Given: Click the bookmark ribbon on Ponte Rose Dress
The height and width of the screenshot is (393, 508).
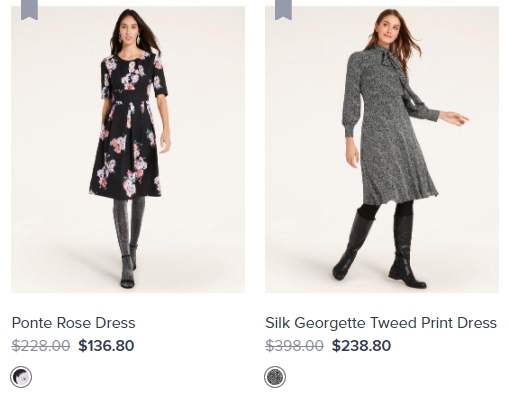Looking at the screenshot, I should (29, 10).
